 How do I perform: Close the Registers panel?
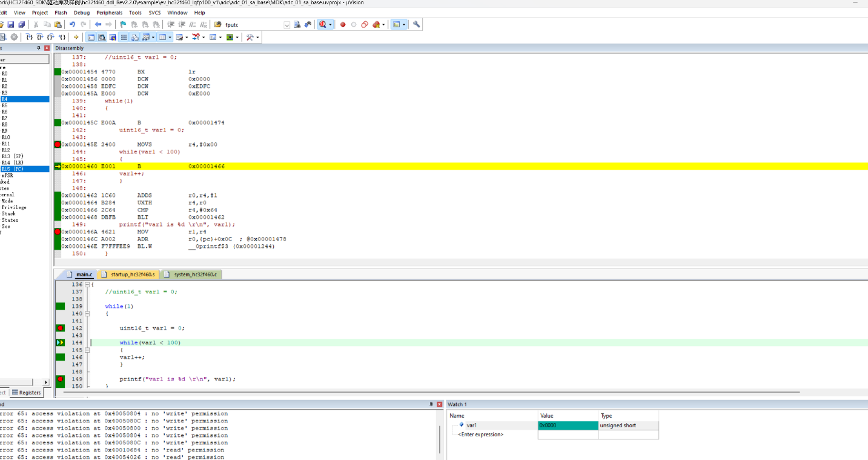[x=47, y=48]
